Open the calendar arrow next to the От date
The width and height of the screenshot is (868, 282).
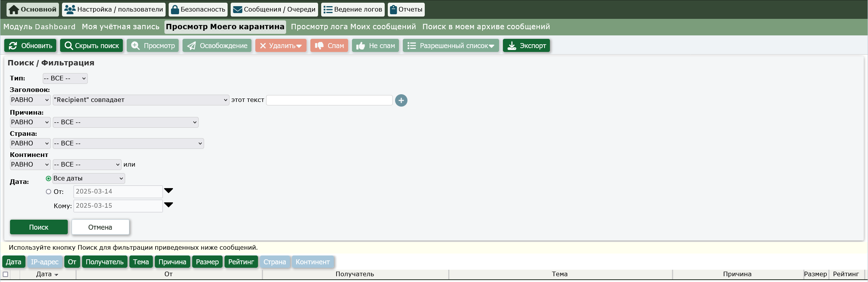(168, 191)
